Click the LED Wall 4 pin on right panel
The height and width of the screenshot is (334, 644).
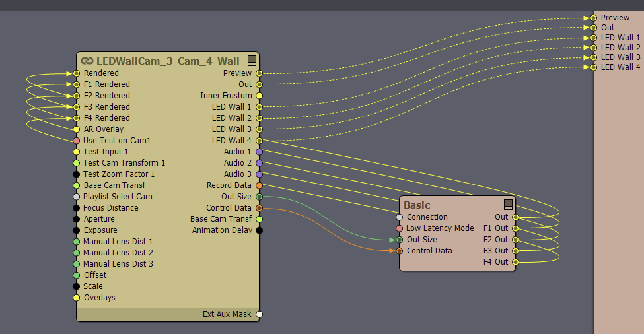click(x=594, y=67)
